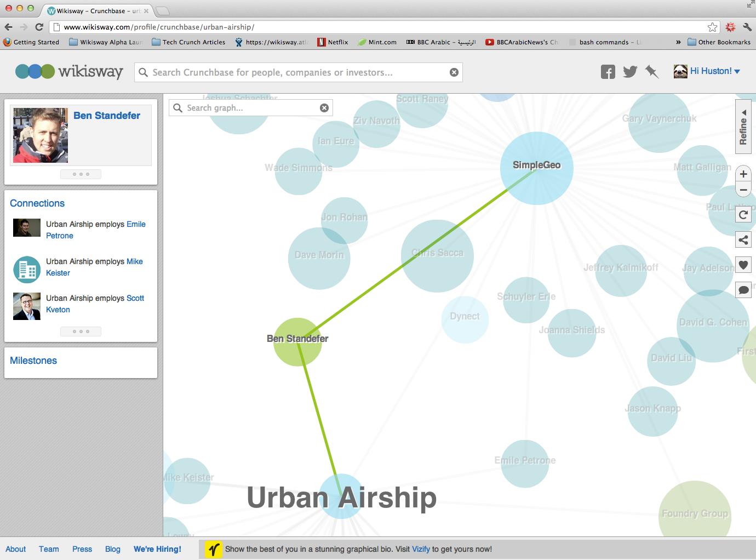
Task: Open the We're Hiring! footer link
Action: click(157, 549)
